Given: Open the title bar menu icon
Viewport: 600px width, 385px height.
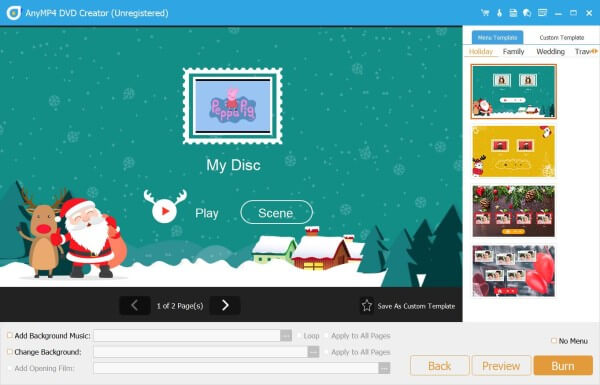Looking at the screenshot, I should tap(542, 13).
